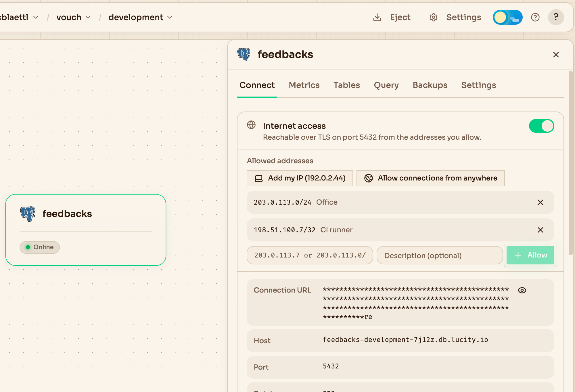This screenshot has width=575, height=392.
Task: Turn off the Internet access switch
Action: tap(541, 126)
